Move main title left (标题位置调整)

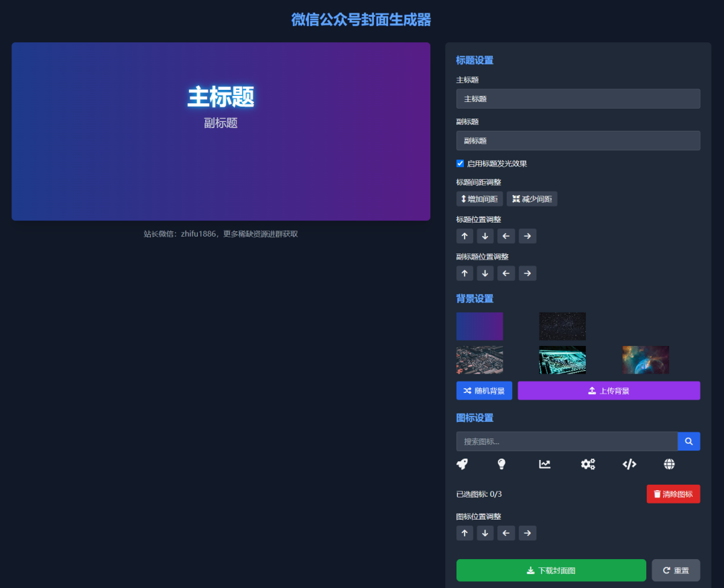coord(506,236)
